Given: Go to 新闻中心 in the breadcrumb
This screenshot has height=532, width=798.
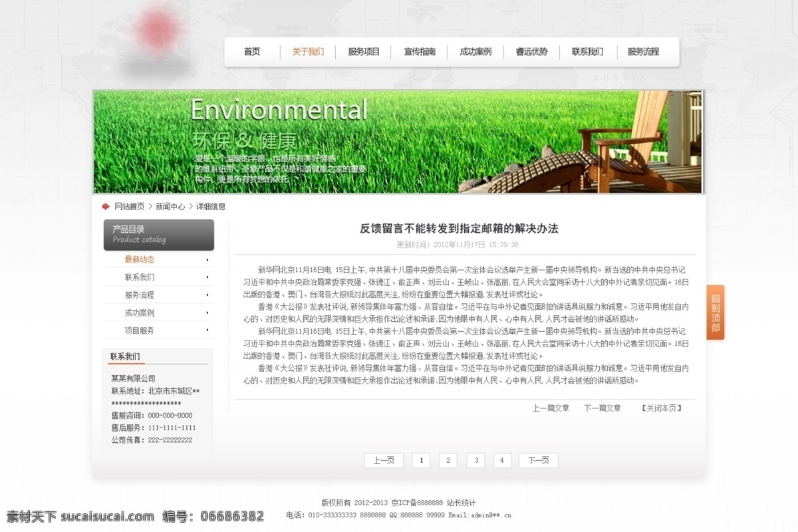Looking at the screenshot, I should (170, 207).
